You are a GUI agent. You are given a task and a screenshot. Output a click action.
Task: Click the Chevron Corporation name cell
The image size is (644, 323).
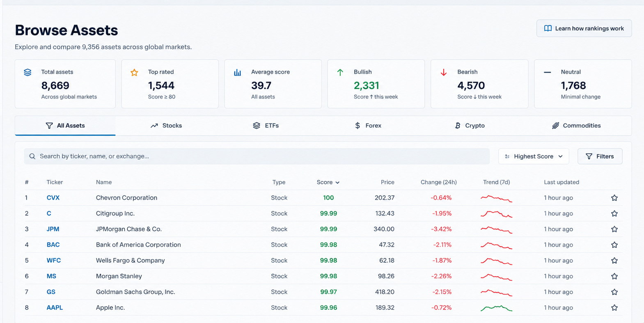[x=126, y=198]
